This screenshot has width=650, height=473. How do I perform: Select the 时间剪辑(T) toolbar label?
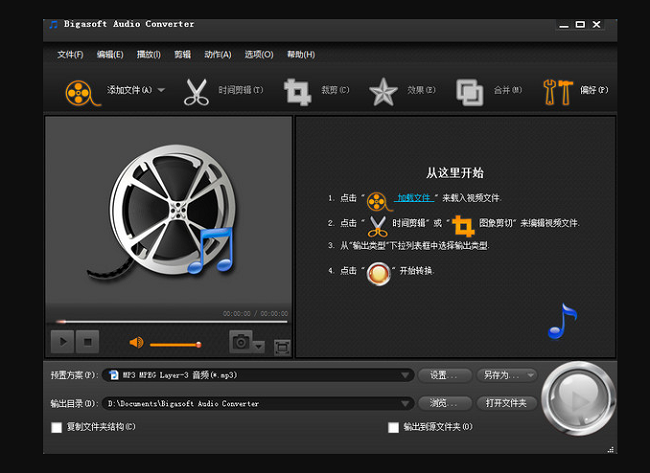point(241,90)
